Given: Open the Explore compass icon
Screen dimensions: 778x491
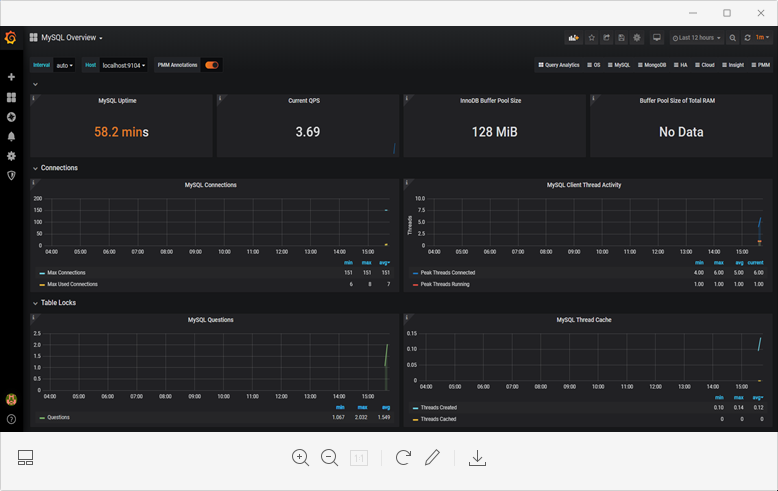Looking at the screenshot, I should point(11,117).
